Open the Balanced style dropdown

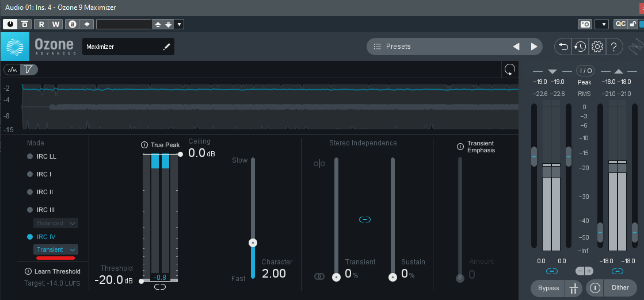56,223
